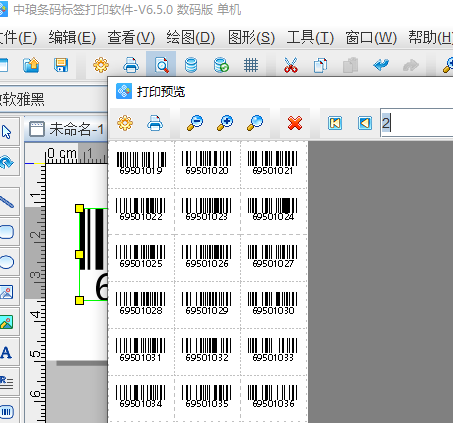453x423 pixels.
Task: Open page settings gear in Print Preview
Action: 125,123
